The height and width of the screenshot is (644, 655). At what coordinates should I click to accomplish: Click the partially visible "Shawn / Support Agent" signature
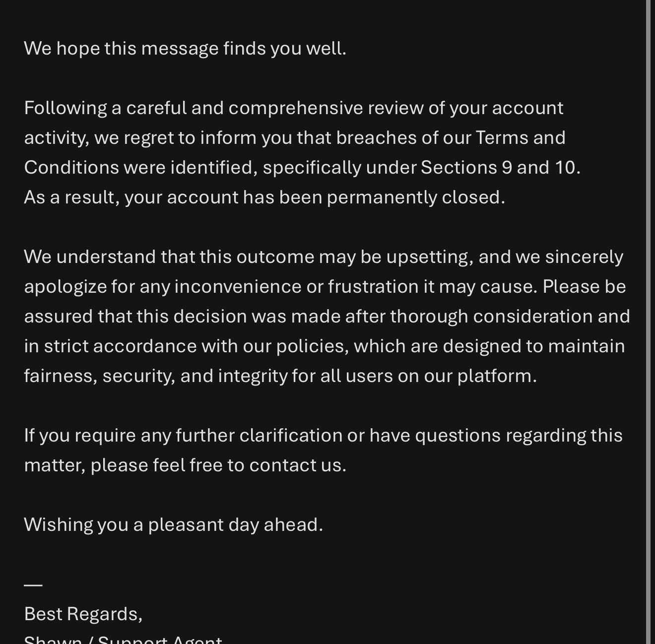[123, 640]
